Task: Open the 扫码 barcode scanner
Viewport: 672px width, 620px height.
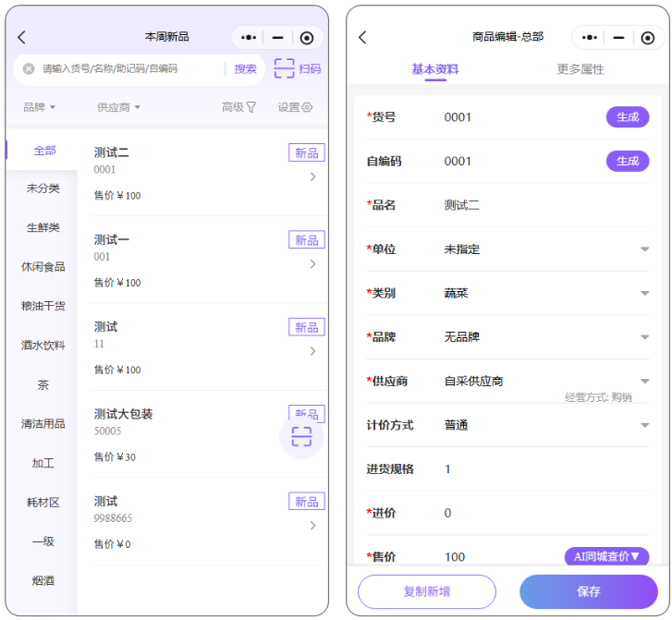Action: click(297, 68)
